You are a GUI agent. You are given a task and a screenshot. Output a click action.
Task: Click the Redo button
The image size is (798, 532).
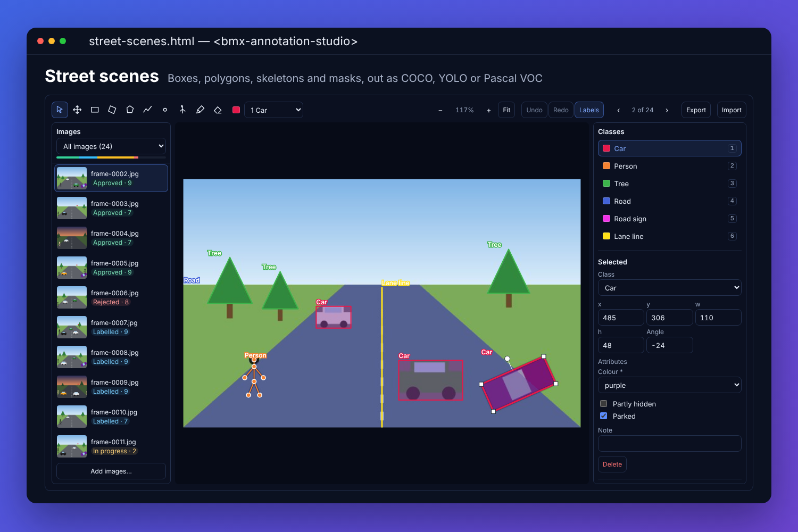(x=561, y=110)
